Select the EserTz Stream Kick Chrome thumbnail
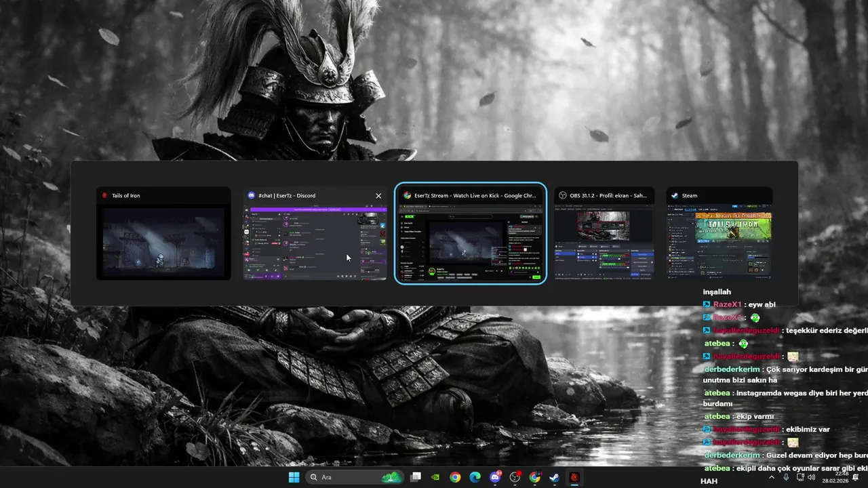Viewport: 868px width, 488px height. click(471, 233)
